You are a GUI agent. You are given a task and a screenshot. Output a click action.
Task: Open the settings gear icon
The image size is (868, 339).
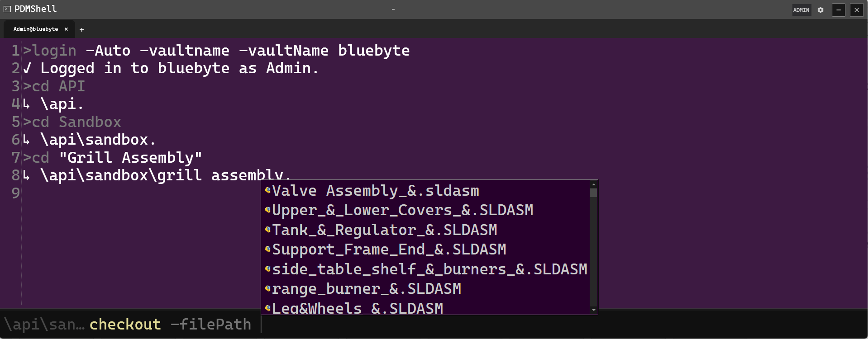coord(820,10)
